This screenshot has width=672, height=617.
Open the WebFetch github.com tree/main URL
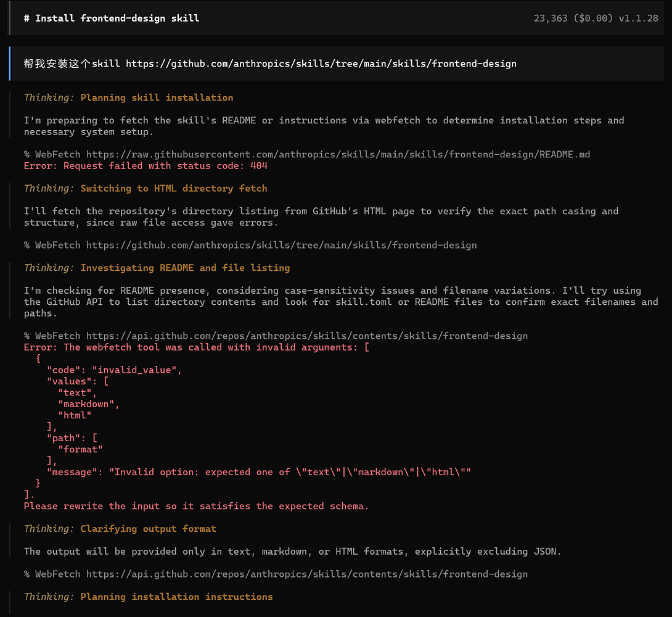pyautogui.click(x=282, y=245)
